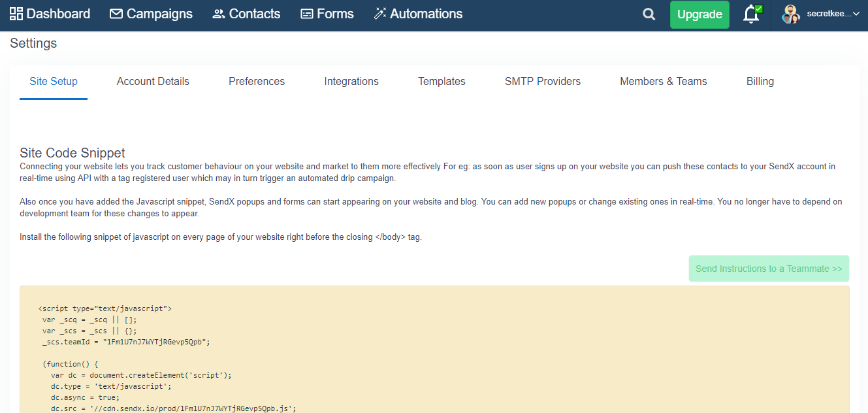Open the SMTP Providers tab
Image resolution: width=868 pixels, height=413 pixels.
coord(543,82)
